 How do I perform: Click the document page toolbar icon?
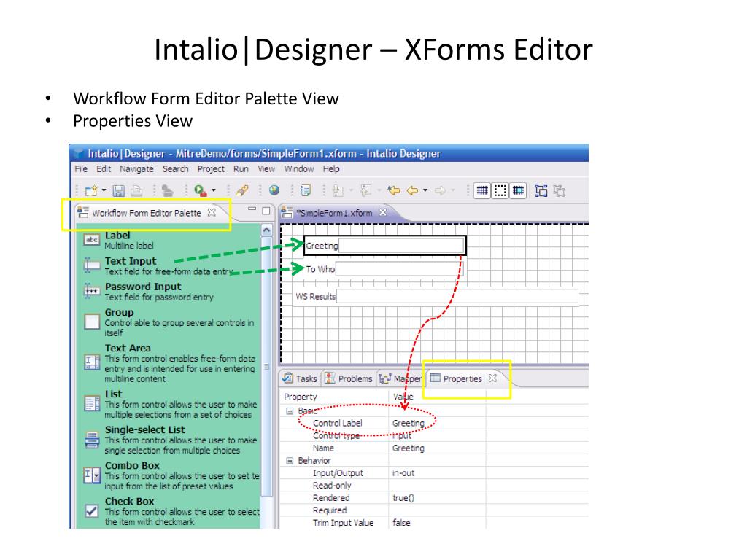306,191
